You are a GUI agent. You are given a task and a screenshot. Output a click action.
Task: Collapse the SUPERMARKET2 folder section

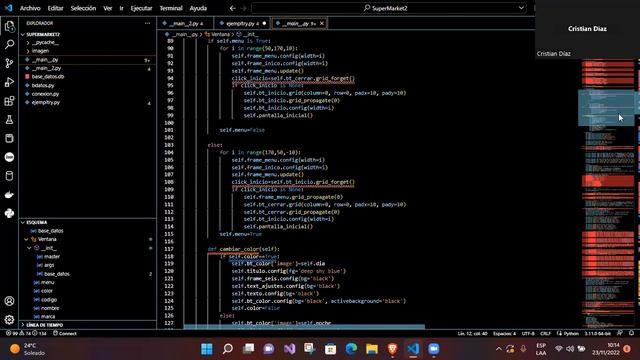43,34
